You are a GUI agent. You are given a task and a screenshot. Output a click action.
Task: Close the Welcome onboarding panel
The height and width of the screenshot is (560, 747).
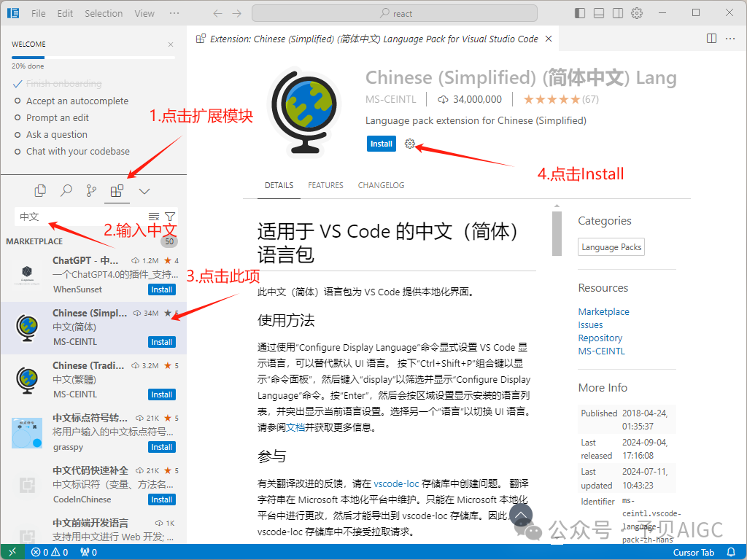[x=171, y=44]
